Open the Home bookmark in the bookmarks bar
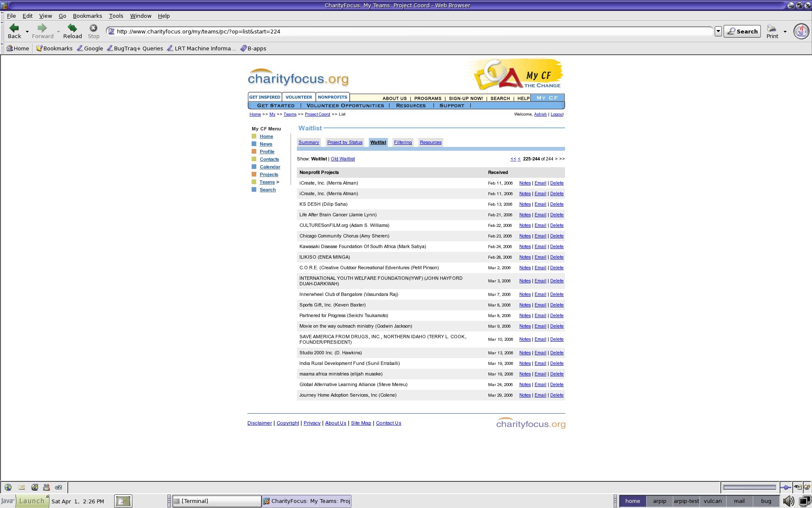This screenshot has height=508, width=812. (18, 48)
